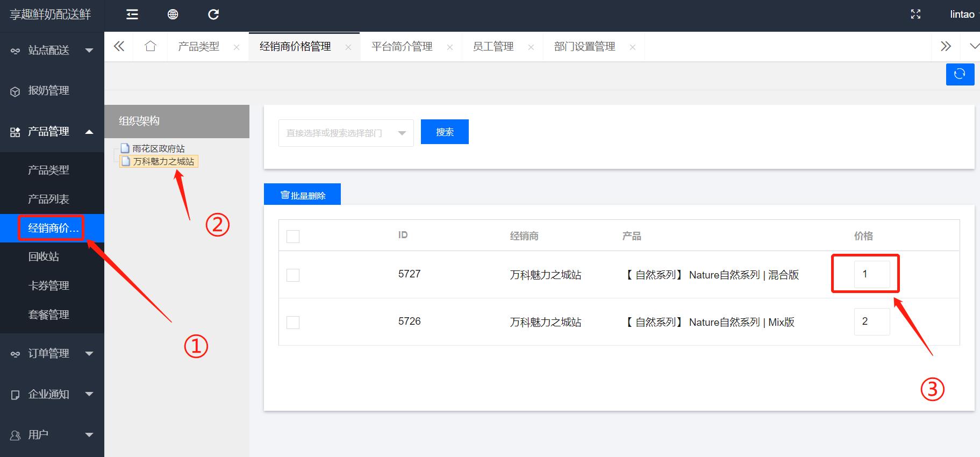Tick the select-all checkbox in the table header
Image resolution: width=980 pixels, height=457 pixels.
point(293,237)
